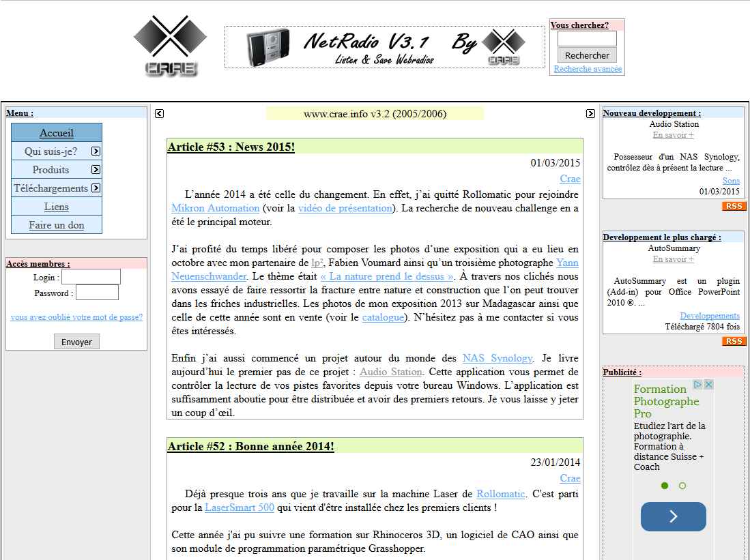
Task: Open the Crae author link on Article #52
Action: click(x=570, y=478)
